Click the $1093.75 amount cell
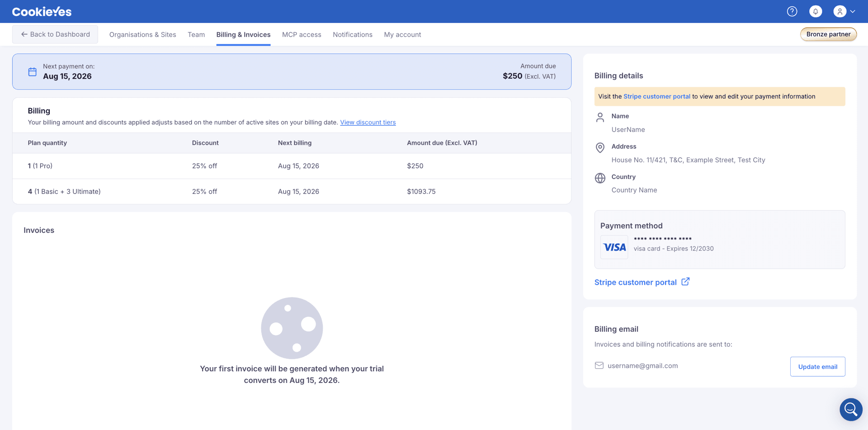The width and height of the screenshot is (868, 430). pyautogui.click(x=421, y=192)
